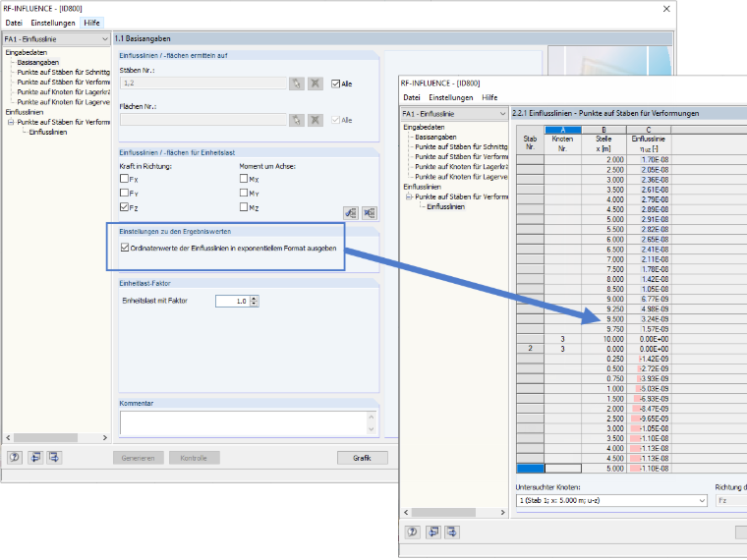
Task: Select Einflusslinien leaf item in front window tree
Action: (x=445, y=206)
